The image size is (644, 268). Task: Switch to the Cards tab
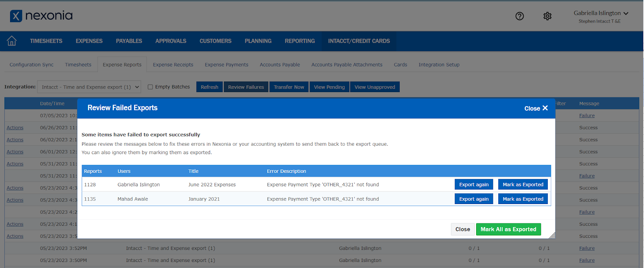coord(400,65)
